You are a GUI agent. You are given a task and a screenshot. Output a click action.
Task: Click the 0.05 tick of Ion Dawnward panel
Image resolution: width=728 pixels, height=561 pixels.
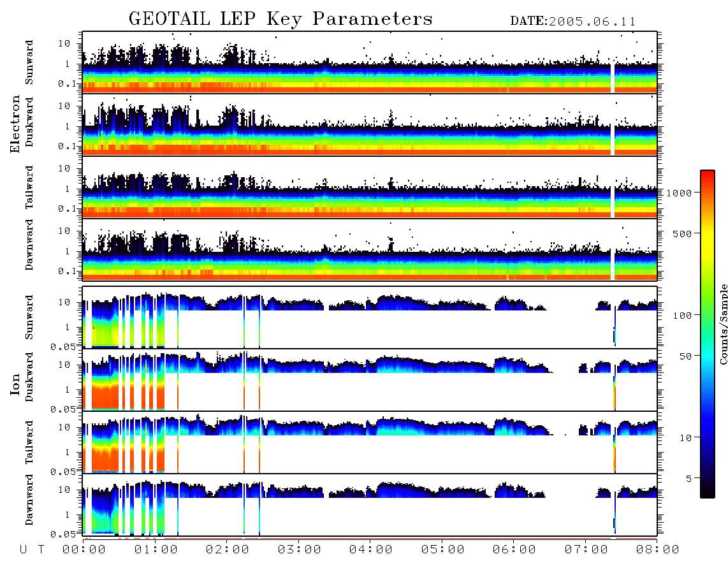pyautogui.click(x=63, y=534)
